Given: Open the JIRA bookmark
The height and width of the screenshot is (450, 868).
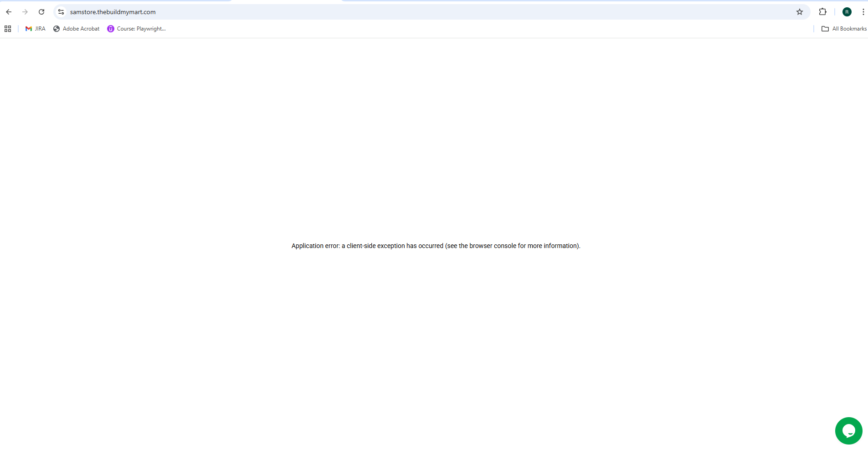Looking at the screenshot, I should click(36, 29).
